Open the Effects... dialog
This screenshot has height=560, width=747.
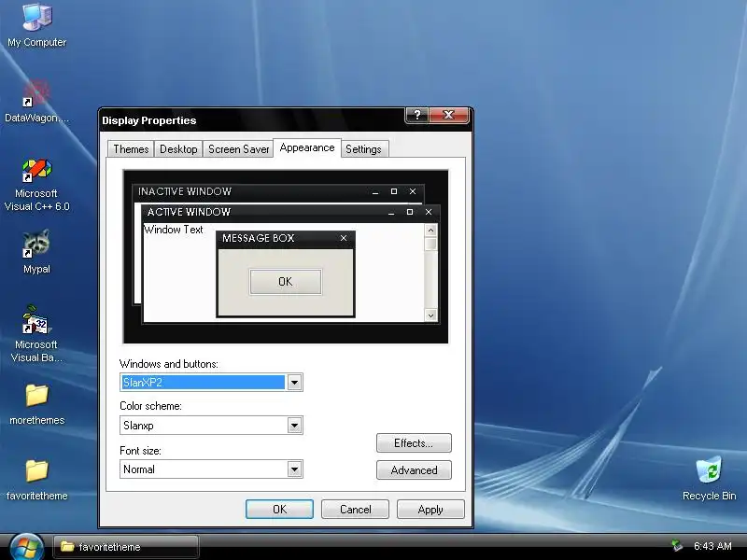tap(414, 442)
